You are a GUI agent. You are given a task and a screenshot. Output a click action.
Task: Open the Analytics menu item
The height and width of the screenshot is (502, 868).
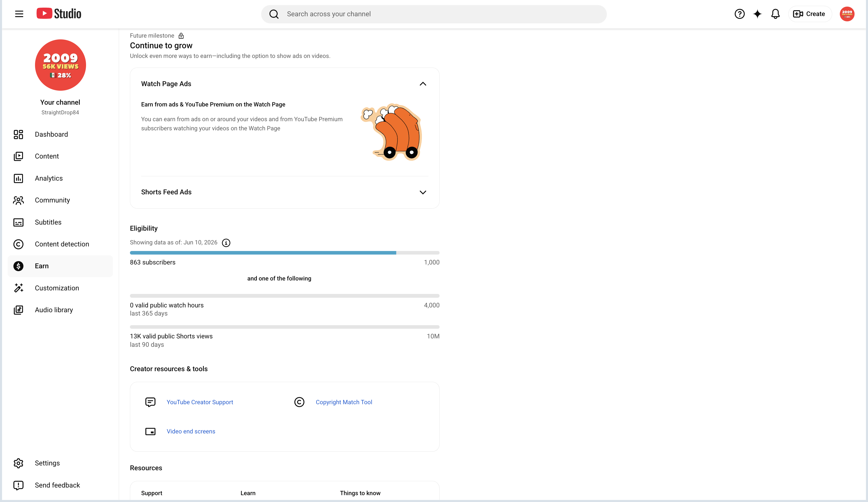[x=60, y=178]
